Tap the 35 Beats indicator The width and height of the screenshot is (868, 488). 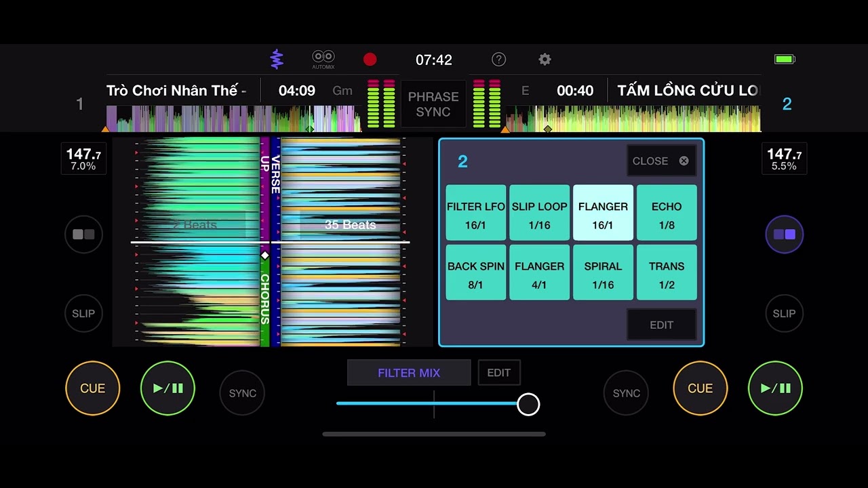click(350, 225)
